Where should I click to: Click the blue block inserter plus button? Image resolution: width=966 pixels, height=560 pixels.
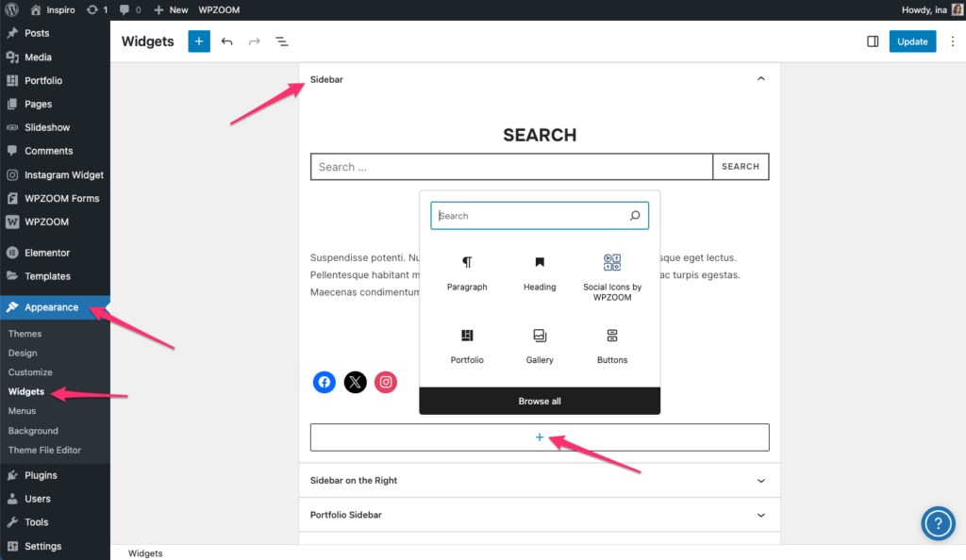tap(199, 41)
